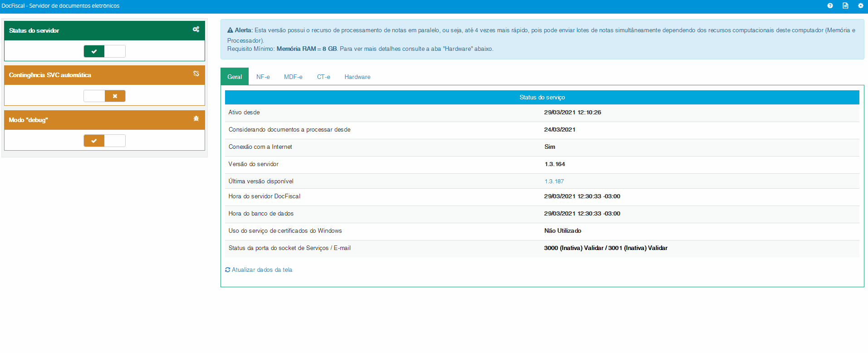This screenshot has width=868, height=353.
Task: Open the settings gear icon in header
Action: coord(861,6)
